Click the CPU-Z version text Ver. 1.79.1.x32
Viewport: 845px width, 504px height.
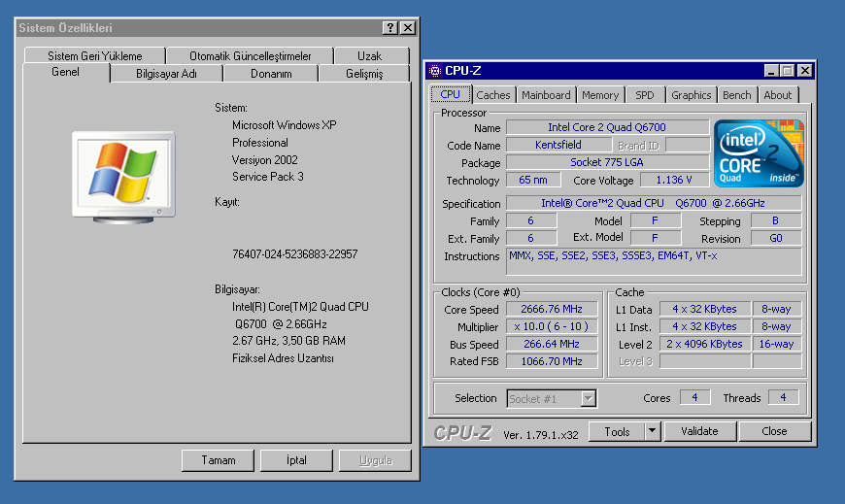pyautogui.click(x=541, y=435)
